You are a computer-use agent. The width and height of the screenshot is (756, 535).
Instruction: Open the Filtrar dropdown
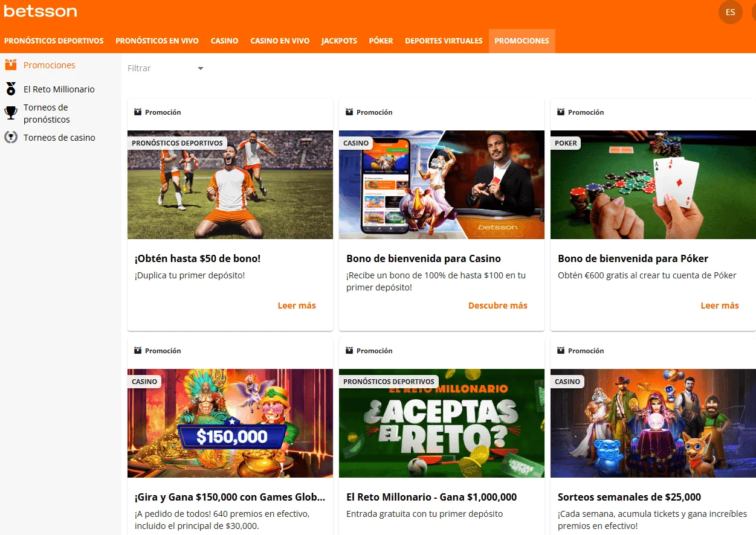tap(166, 68)
